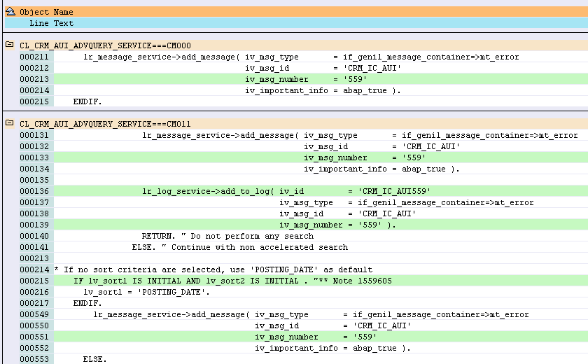Click line number 000137
Image resolution: width=588 pixels, height=364 pixels.
34,202
